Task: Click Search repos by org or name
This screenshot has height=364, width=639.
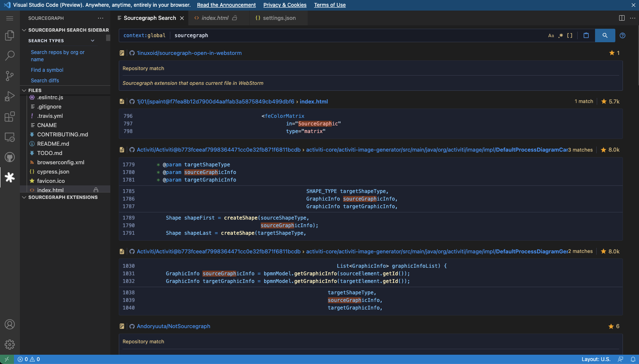Action: click(x=58, y=56)
